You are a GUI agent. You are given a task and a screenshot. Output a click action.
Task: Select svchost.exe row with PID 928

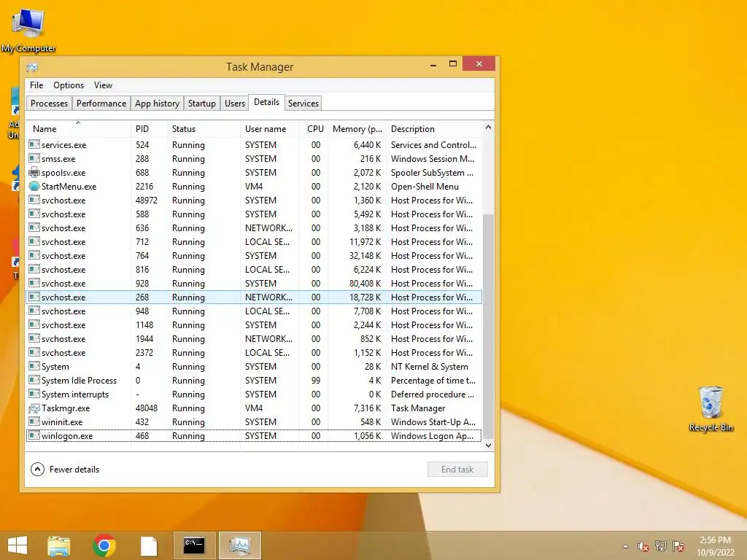pyautogui.click(x=254, y=284)
